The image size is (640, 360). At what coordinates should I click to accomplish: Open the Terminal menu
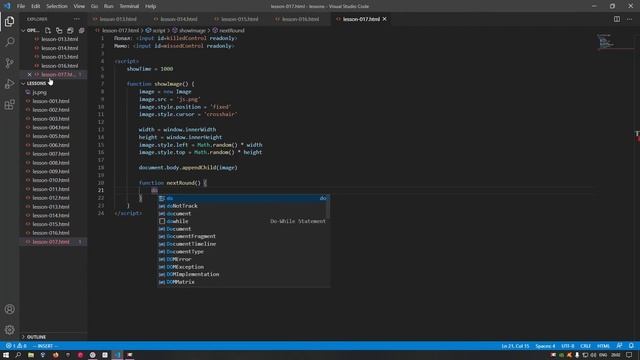point(129,6)
